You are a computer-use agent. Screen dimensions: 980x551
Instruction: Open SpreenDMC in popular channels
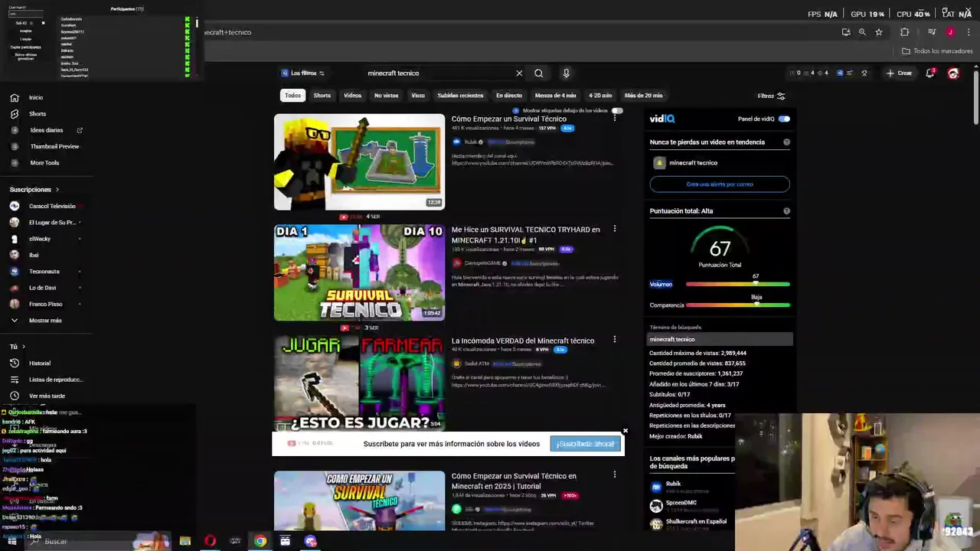pos(681,504)
